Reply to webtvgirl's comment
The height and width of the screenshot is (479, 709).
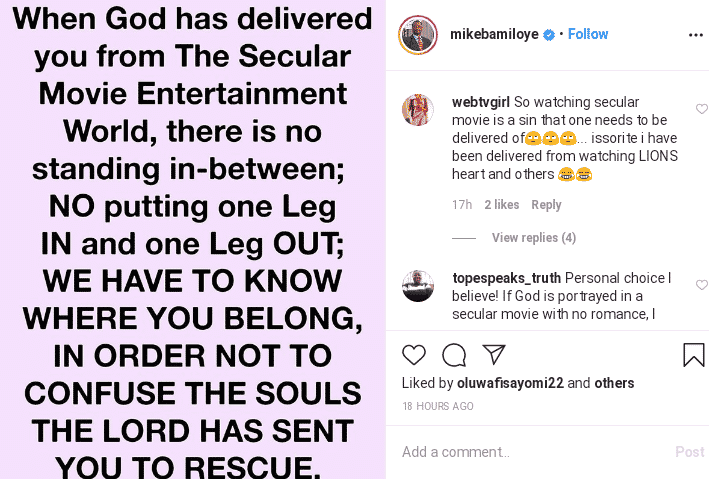click(546, 205)
